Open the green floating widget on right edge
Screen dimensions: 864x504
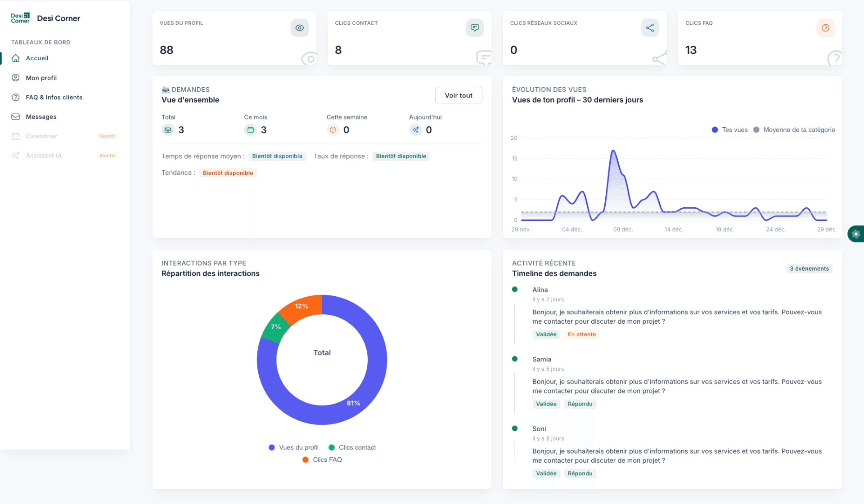856,234
